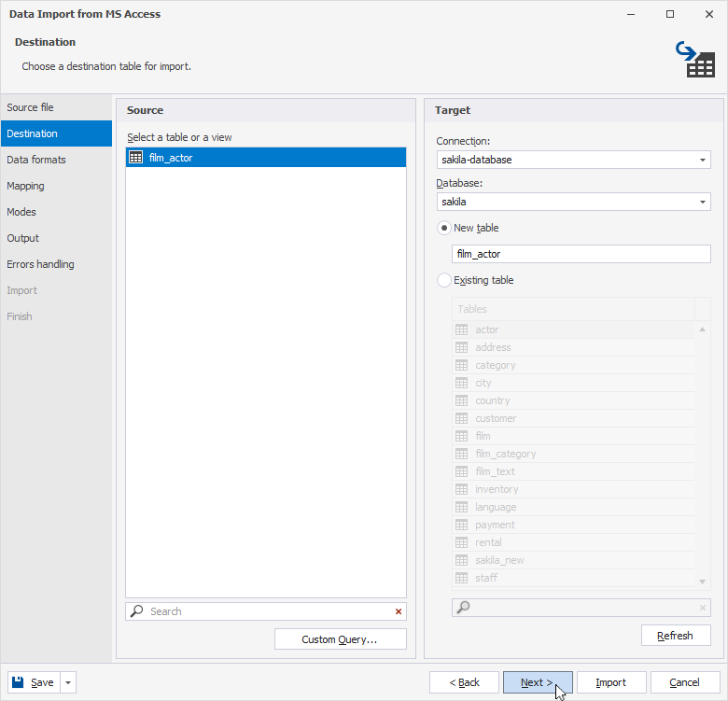Click the tables list scroll down arrow
The image size is (728, 701).
click(x=703, y=582)
